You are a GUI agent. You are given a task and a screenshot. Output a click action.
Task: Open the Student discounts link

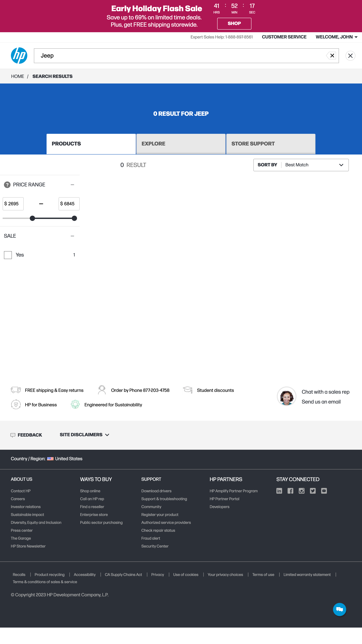coord(215,390)
